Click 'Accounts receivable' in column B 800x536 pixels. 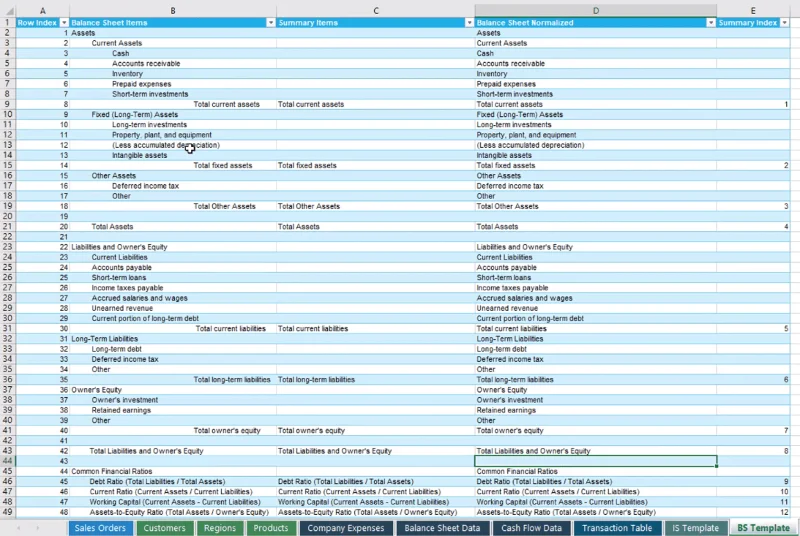pos(146,63)
